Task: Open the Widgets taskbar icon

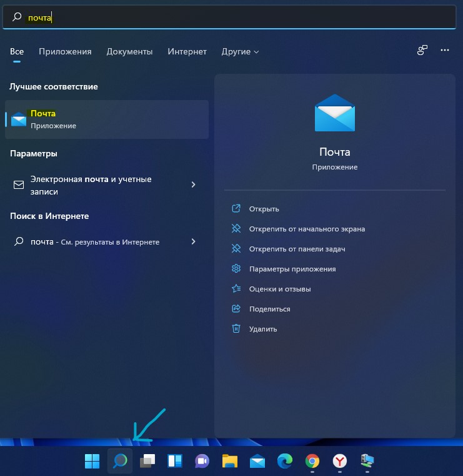Action: 175,461
